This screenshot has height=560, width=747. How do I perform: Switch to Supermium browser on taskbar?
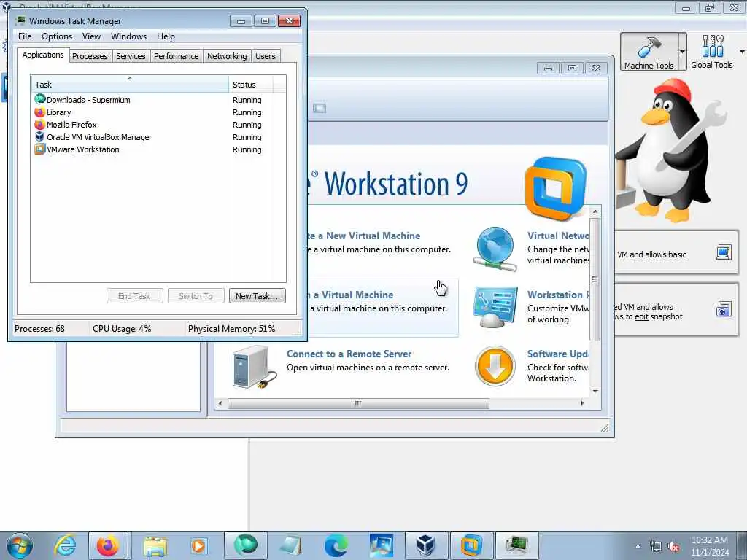coord(245,545)
